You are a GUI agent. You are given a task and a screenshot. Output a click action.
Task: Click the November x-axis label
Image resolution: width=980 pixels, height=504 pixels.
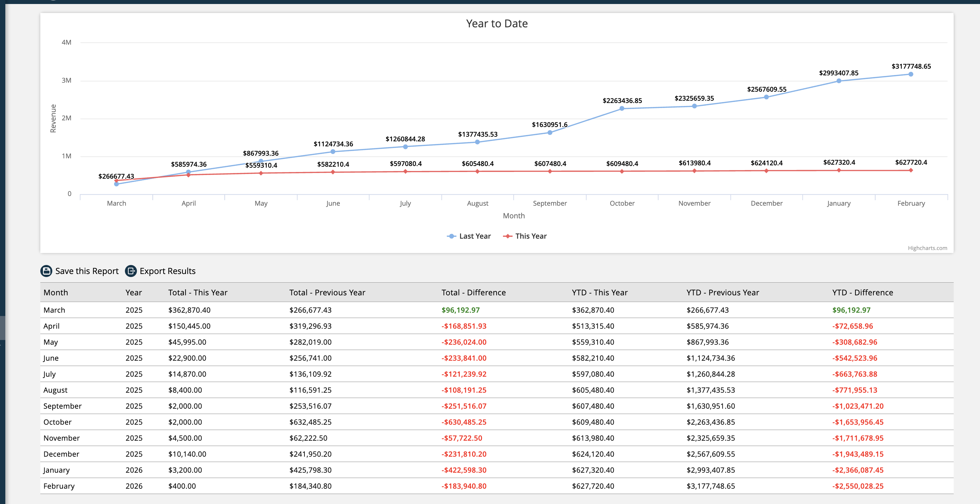[x=694, y=203]
